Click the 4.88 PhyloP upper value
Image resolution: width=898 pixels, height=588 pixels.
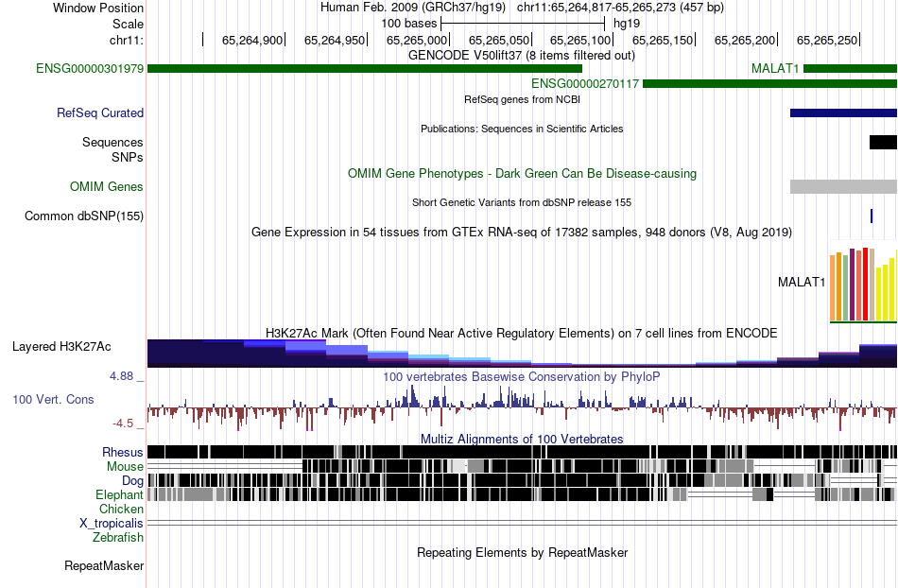(121, 376)
